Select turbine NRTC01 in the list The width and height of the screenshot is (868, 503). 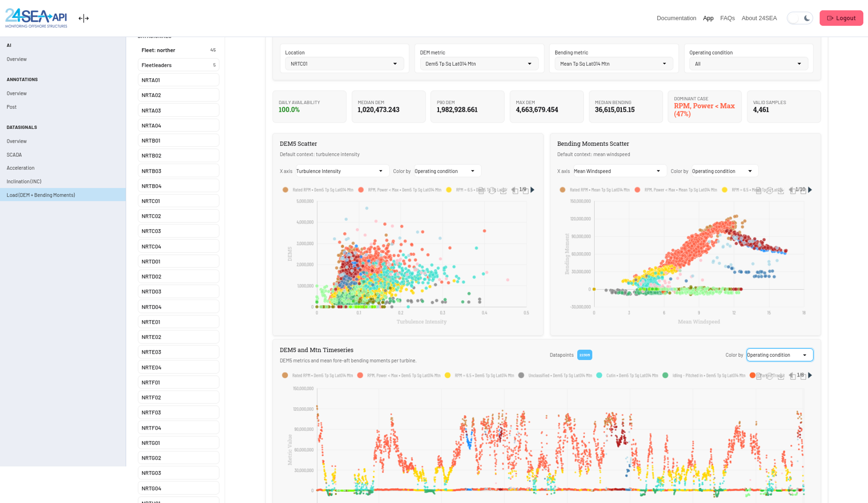179,201
